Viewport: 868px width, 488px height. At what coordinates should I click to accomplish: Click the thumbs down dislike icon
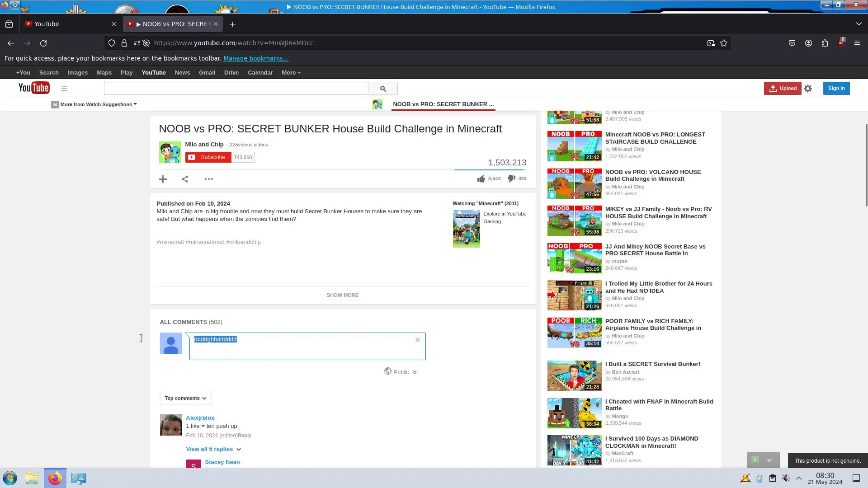(x=511, y=178)
